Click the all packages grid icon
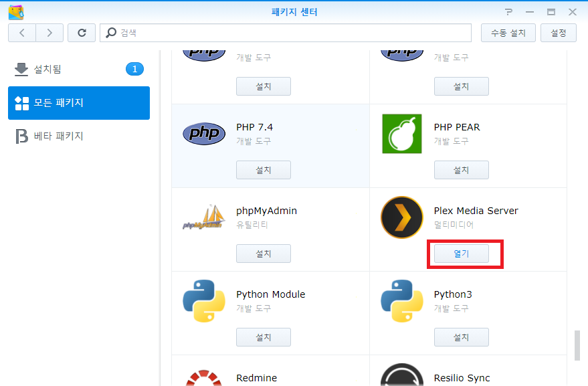This screenshot has height=386, width=588. point(22,103)
